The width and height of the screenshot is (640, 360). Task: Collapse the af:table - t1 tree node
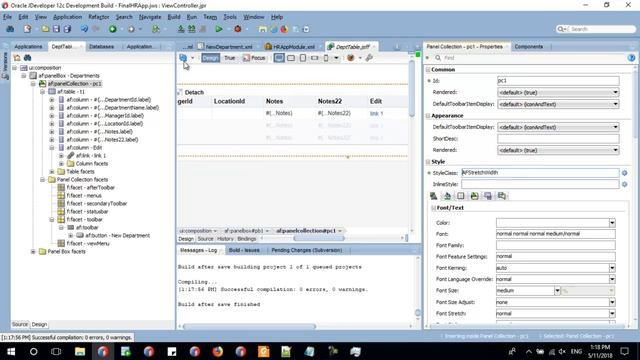pos(42,92)
